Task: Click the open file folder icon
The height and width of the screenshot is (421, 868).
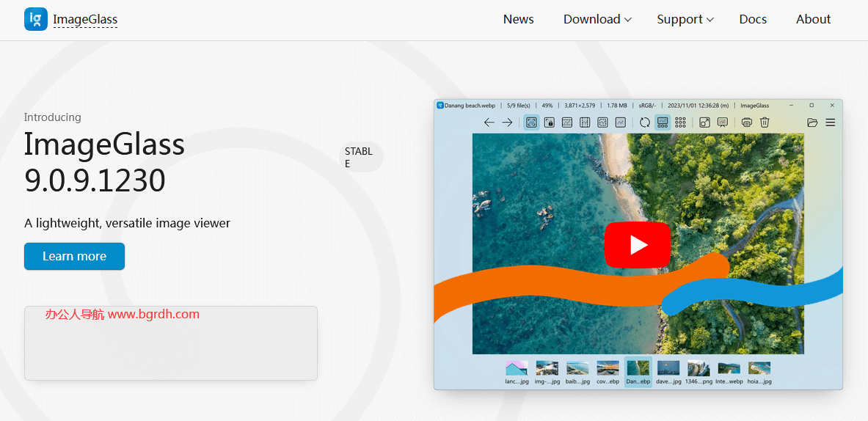Action: click(812, 122)
